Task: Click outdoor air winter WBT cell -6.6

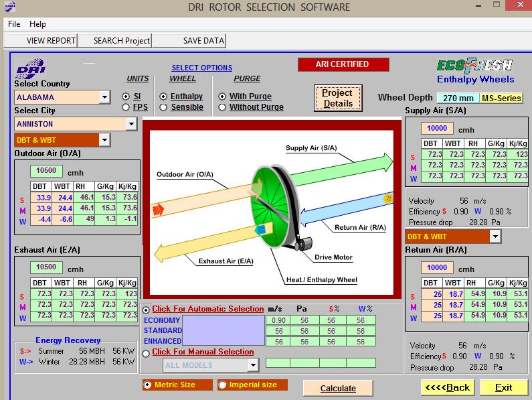Action: click(62, 219)
